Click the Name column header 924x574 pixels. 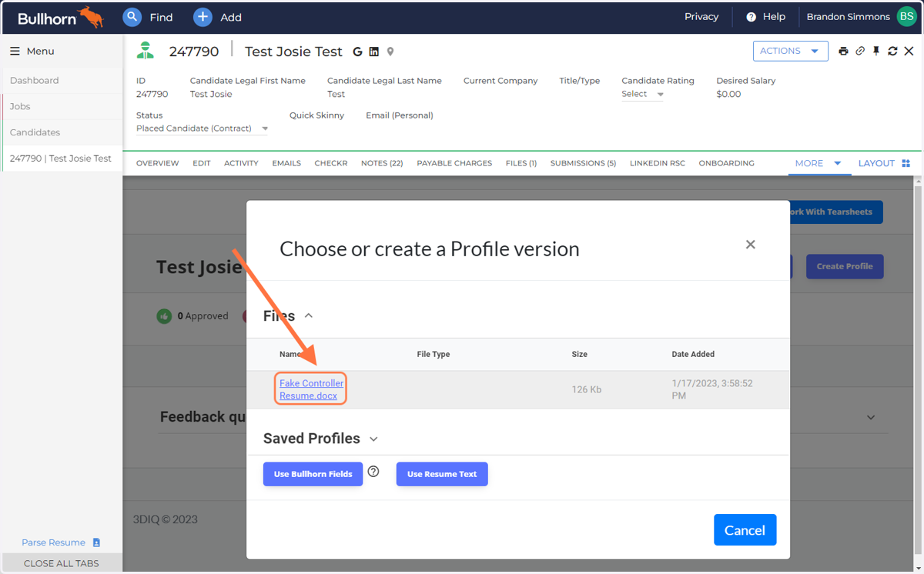tap(290, 355)
